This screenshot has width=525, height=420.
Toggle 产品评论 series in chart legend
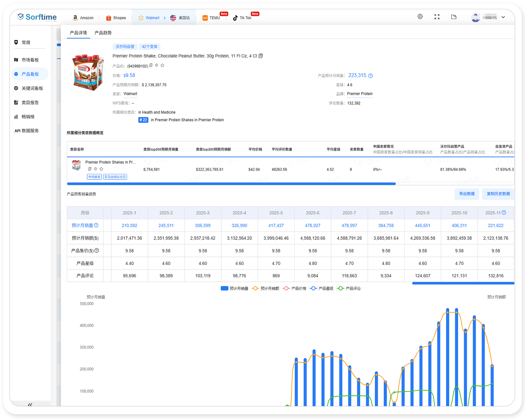(x=349, y=288)
